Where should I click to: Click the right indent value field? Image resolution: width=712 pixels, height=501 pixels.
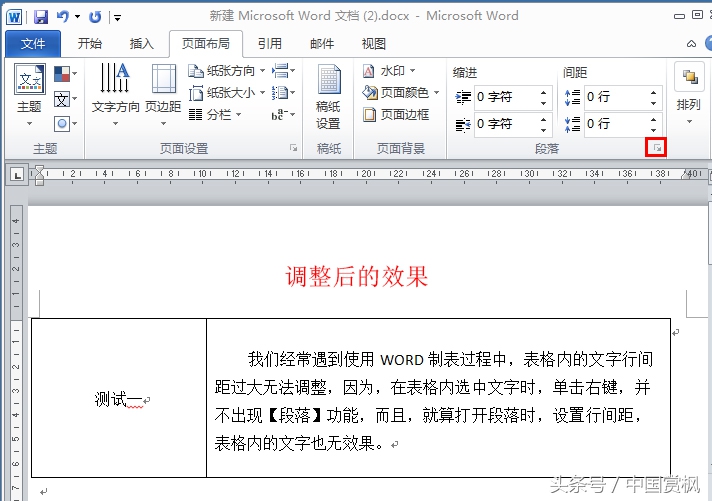pos(505,124)
